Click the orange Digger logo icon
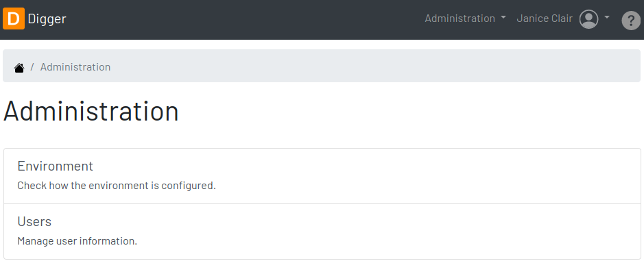 click(14, 19)
